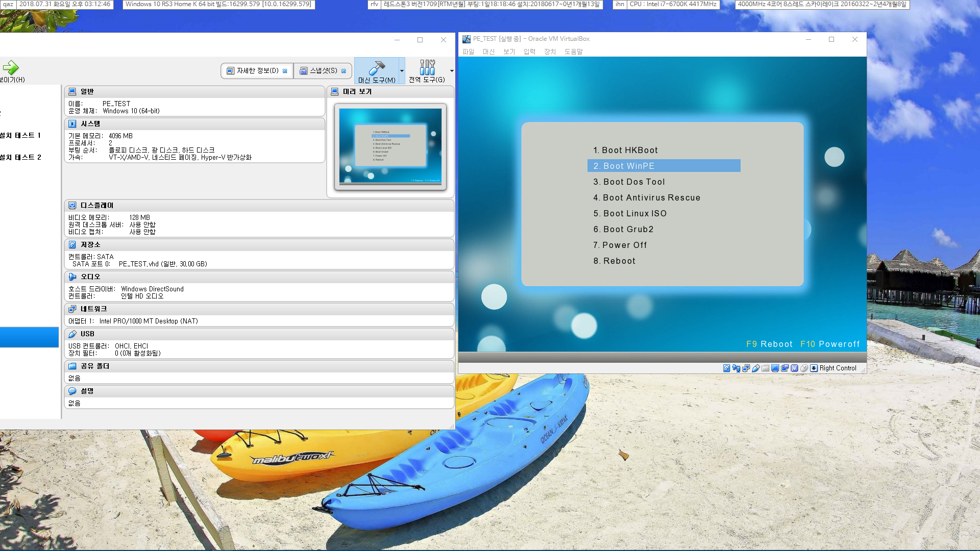The image size is (980, 551).
Task: Click the recording/capture icon in VM status bar
Action: pos(785,368)
